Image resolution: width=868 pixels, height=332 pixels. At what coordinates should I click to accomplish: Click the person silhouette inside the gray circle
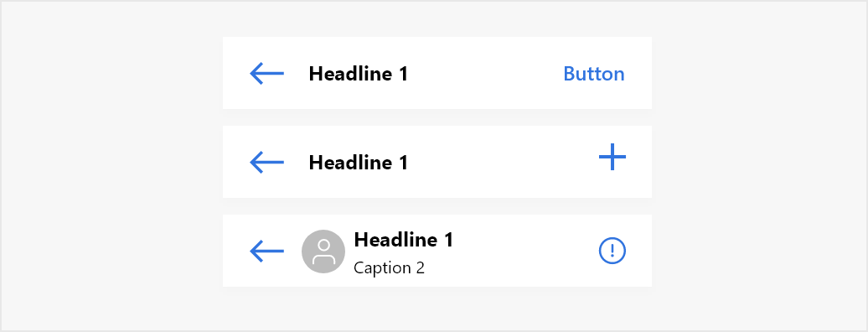[324, 252]
